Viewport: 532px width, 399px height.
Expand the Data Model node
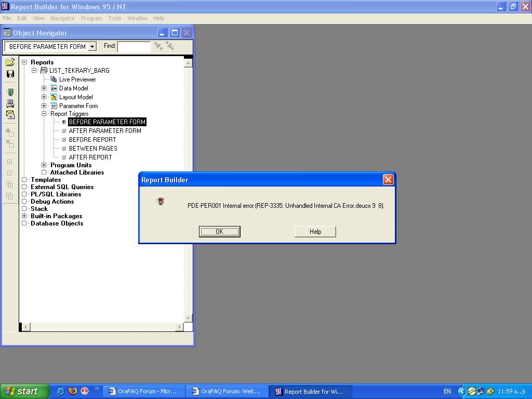[x=44, y=88]
